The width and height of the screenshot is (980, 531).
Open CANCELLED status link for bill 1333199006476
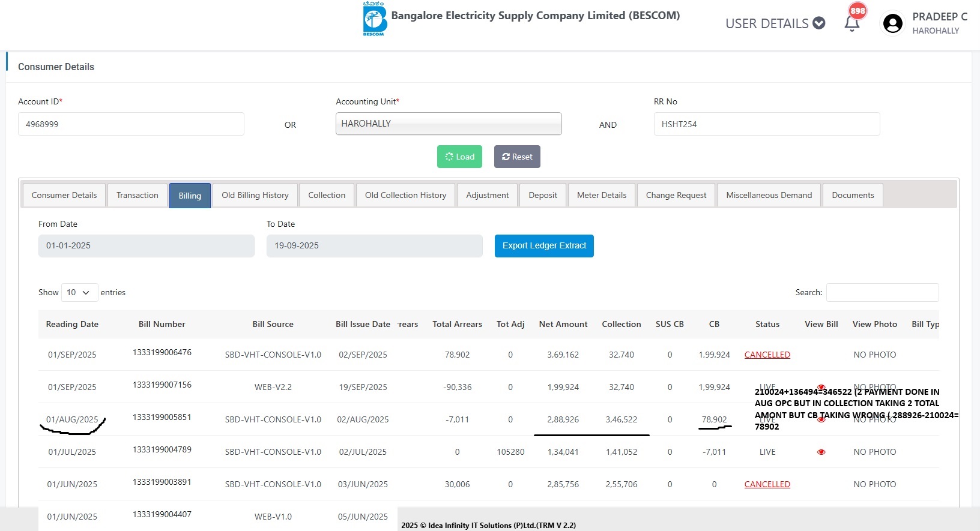767,355
